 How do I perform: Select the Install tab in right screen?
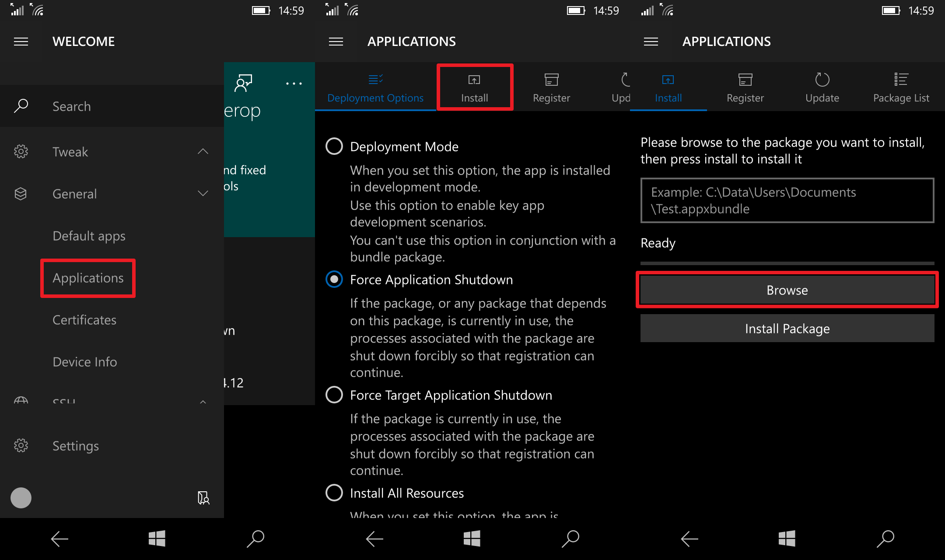coord(668,87)
